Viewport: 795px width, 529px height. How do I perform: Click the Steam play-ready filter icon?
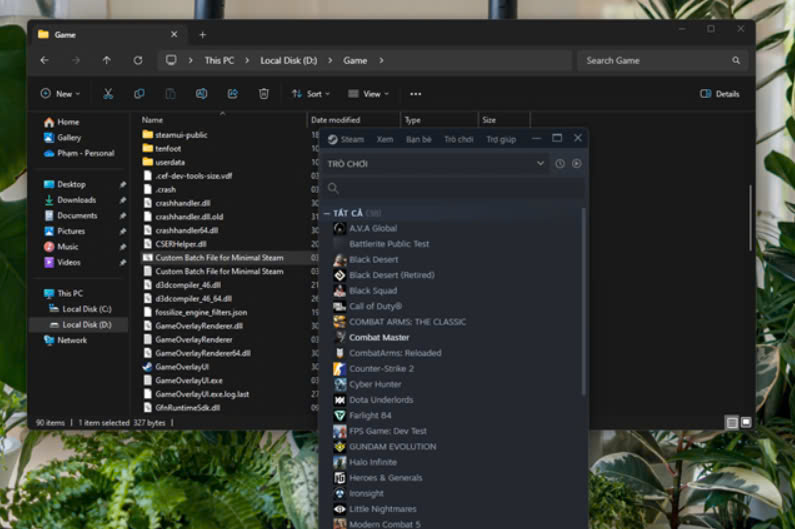pos(576,163)
